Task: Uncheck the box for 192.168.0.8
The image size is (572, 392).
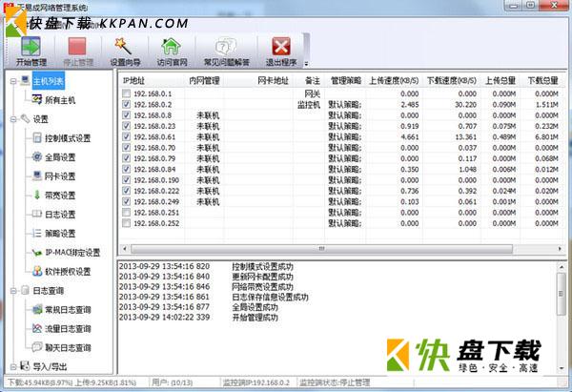Action: (126, 115)
